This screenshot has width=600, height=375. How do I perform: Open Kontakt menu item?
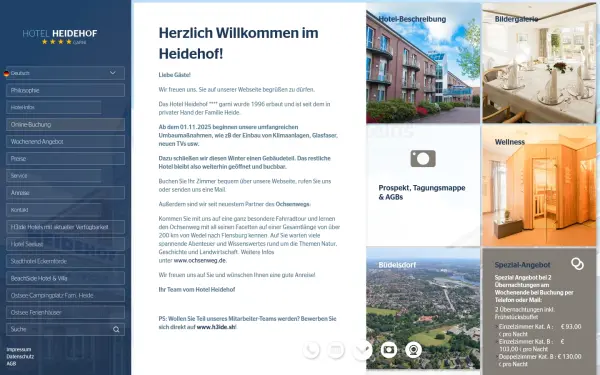(x=54, y=210)
